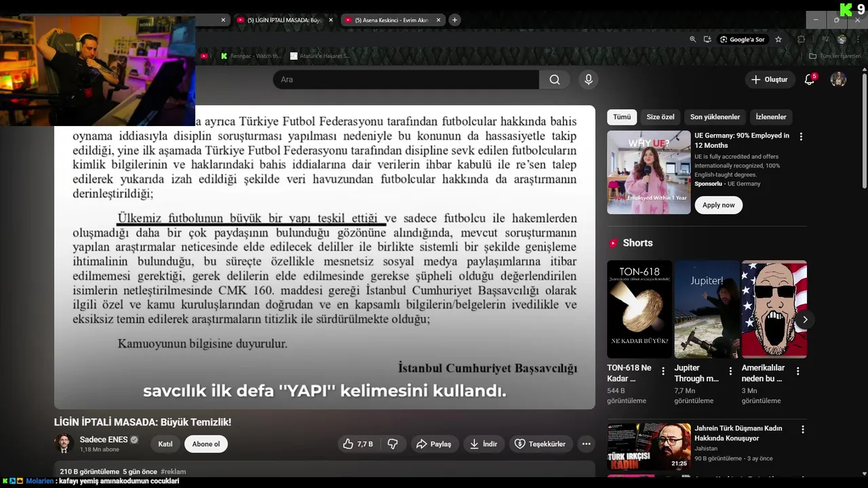Open the YouTube account avatar menu
This screenshot has width=868, height=488.
838,79
